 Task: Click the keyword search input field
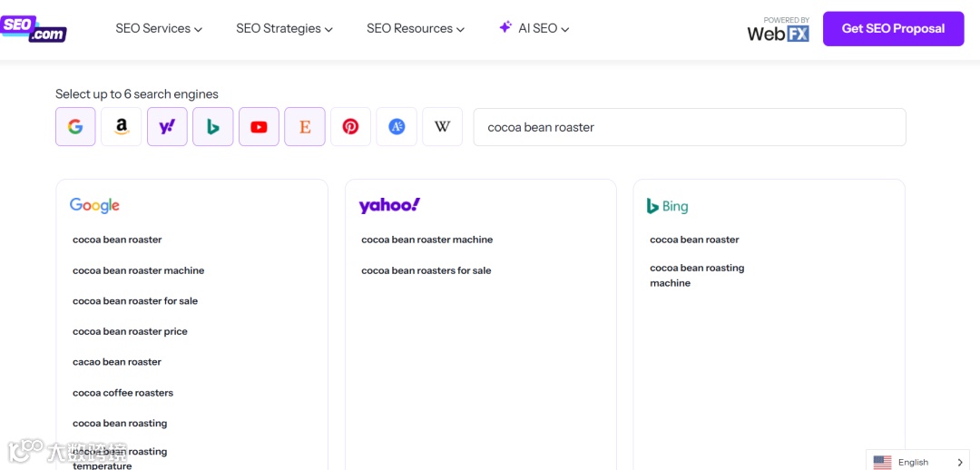click(x=690, y=127)
